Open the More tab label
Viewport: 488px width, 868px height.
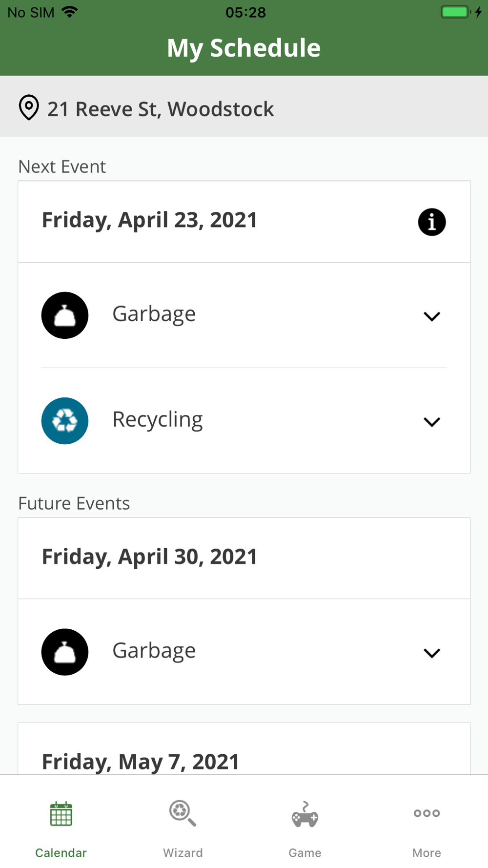pos(427,853)
